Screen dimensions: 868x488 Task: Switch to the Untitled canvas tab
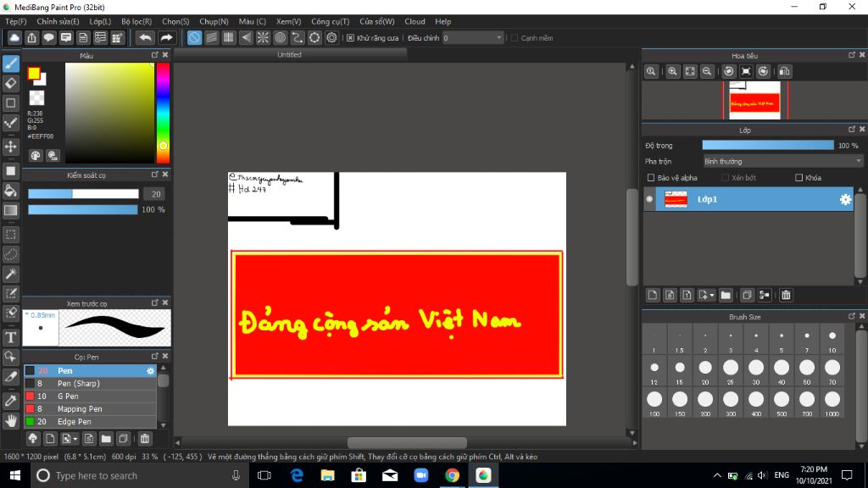290,55
